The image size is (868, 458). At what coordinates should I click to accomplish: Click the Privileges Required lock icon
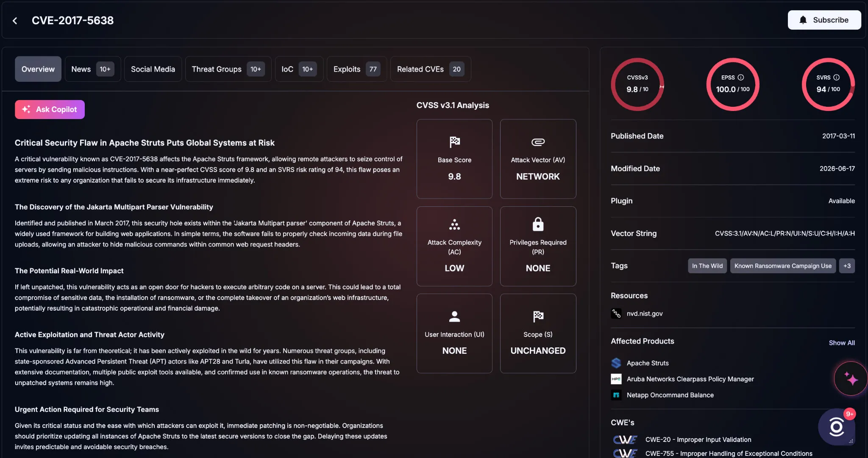click(x=538, y=224)
